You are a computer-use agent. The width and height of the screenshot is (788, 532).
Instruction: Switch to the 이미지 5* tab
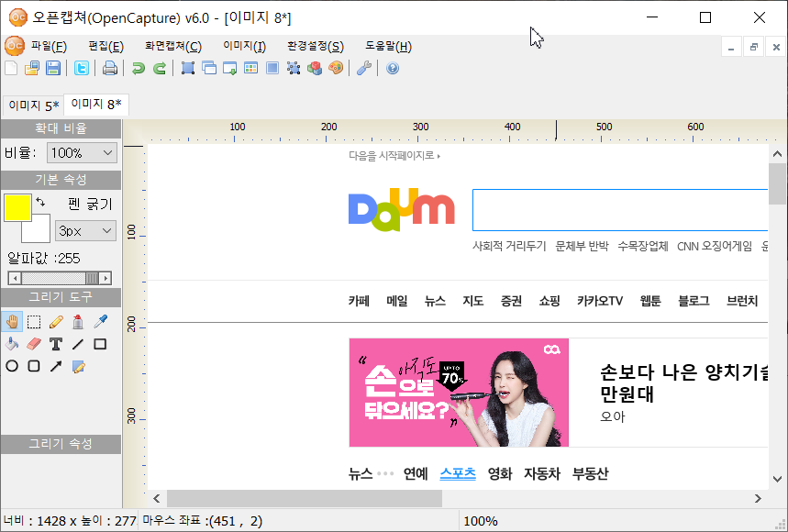tap(34, 105)
